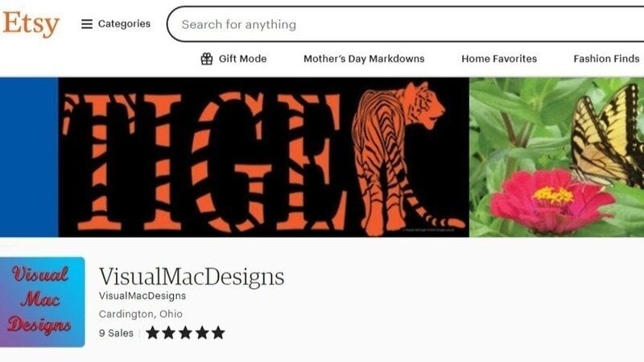Open the Visual Mac Designs shop avatar
This screenshot has width=644, height=362.
[43, 302]
